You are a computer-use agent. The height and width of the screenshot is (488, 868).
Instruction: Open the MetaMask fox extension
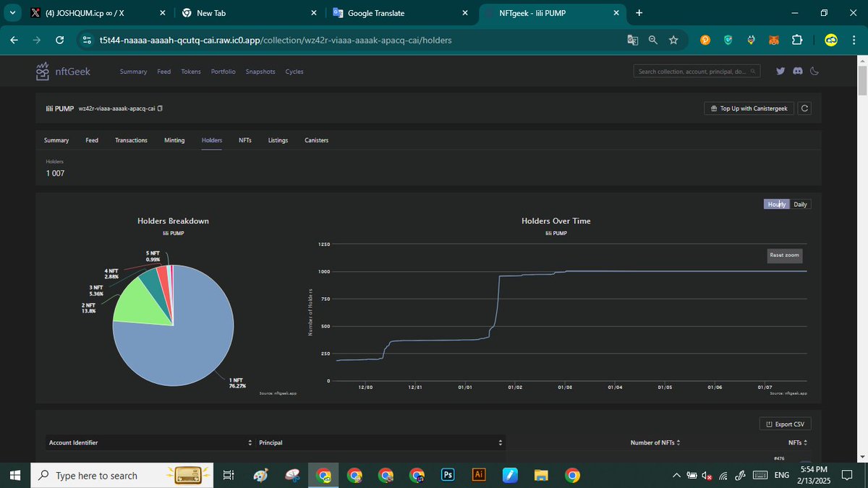[x=774, y=40]
